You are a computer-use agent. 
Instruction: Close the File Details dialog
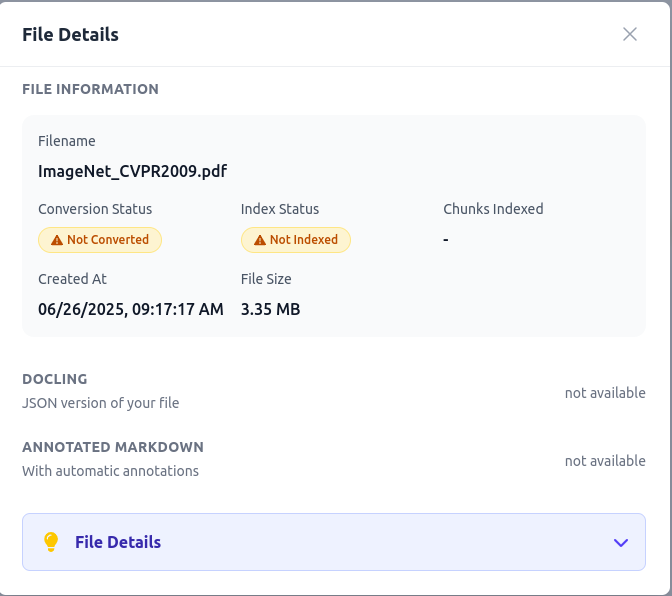[630, 34]
